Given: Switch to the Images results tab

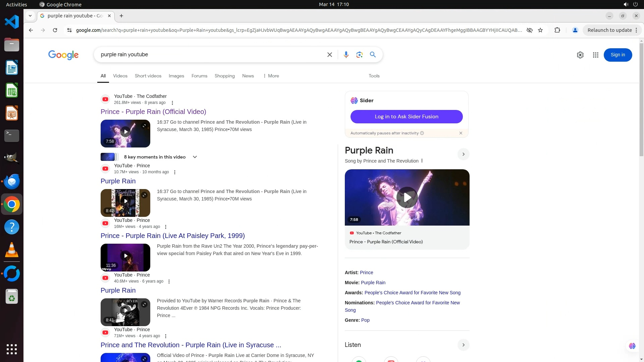Looking at the screenshot, I should 176,76.
